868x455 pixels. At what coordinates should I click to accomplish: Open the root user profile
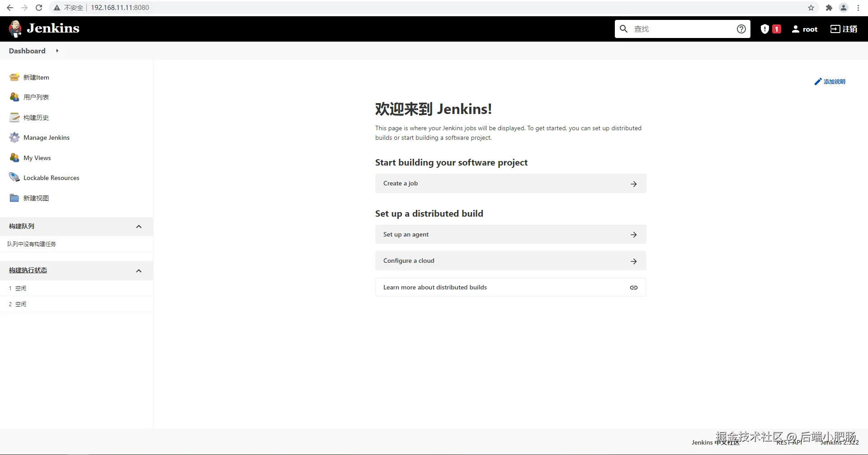click(x=805, y=29)
